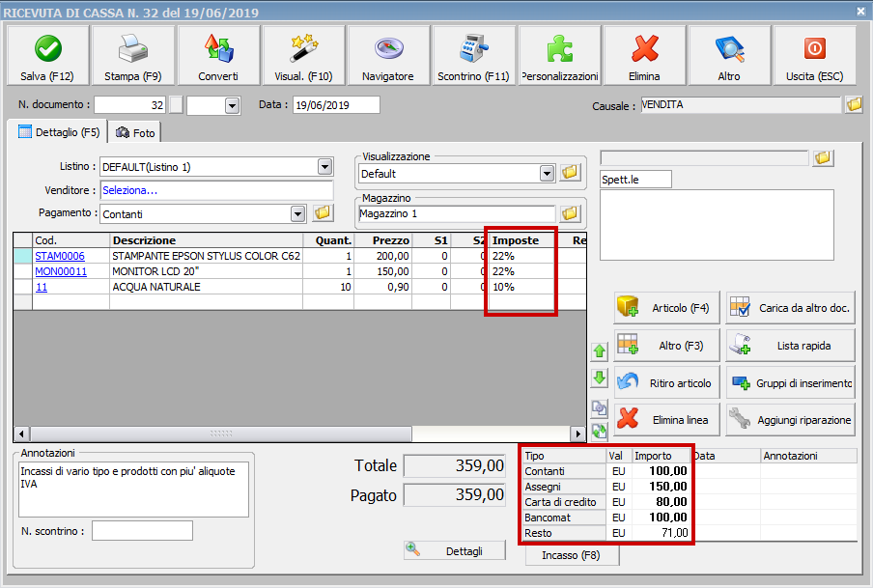Screen dimensions: 873x588
Task: Open the Converti tool
Action: 218,55
